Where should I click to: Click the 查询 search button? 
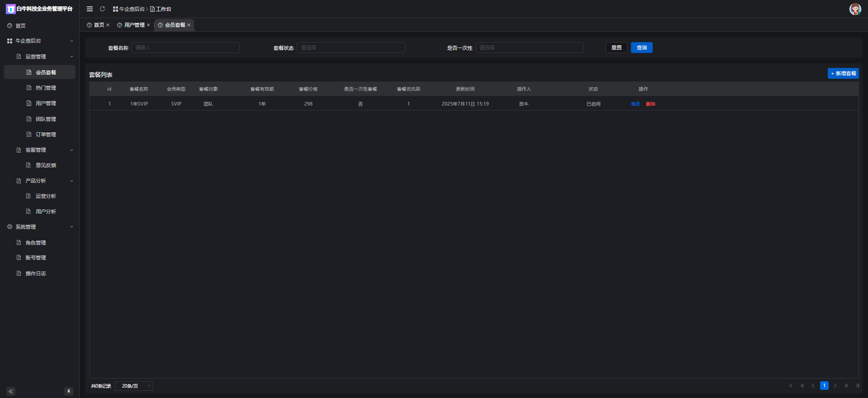(x=641, y=48)
